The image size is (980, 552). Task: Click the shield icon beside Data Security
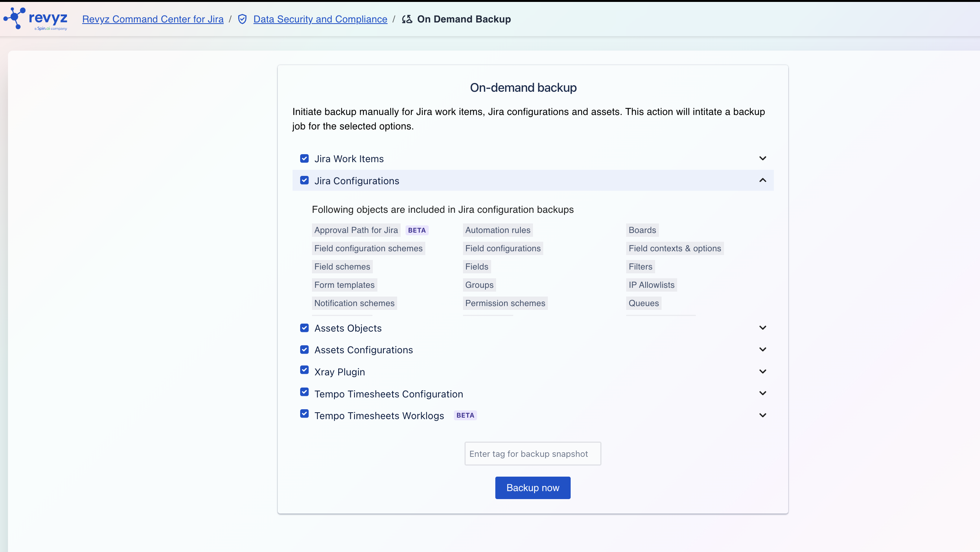pos(242,19)
